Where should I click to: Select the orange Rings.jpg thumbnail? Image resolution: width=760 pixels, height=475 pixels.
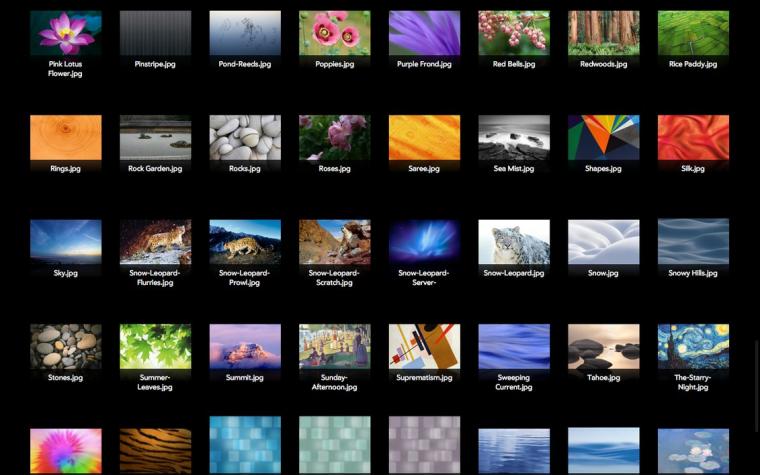65,138
